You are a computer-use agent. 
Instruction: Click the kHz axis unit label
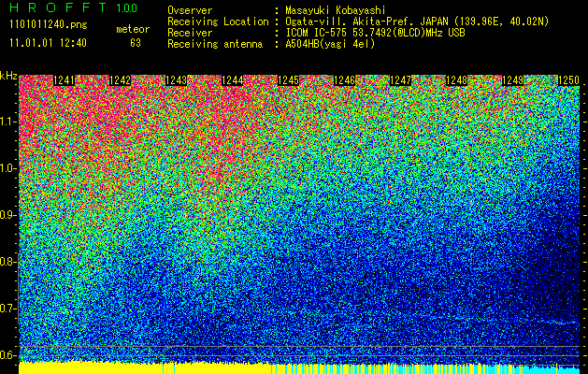coord(8,77)
